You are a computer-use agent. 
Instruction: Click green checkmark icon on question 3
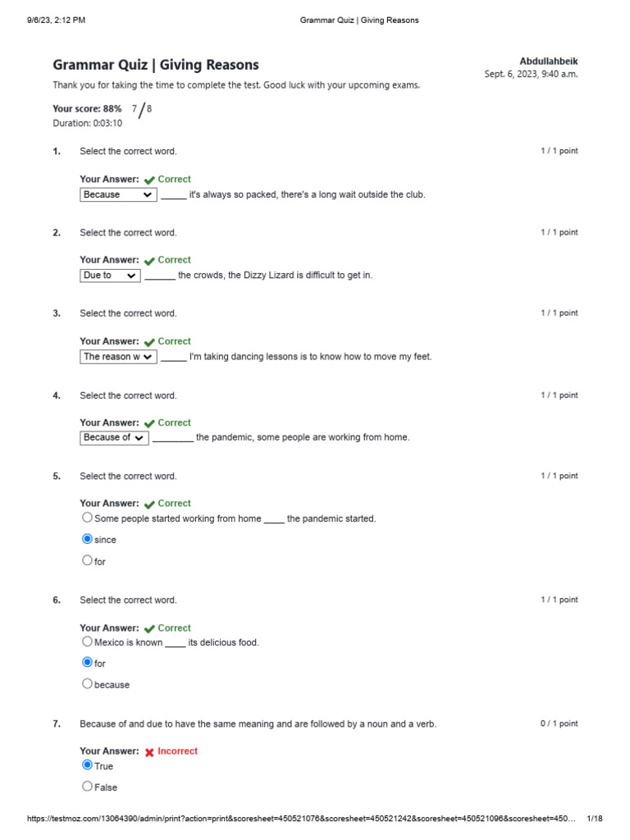point(149,342)
